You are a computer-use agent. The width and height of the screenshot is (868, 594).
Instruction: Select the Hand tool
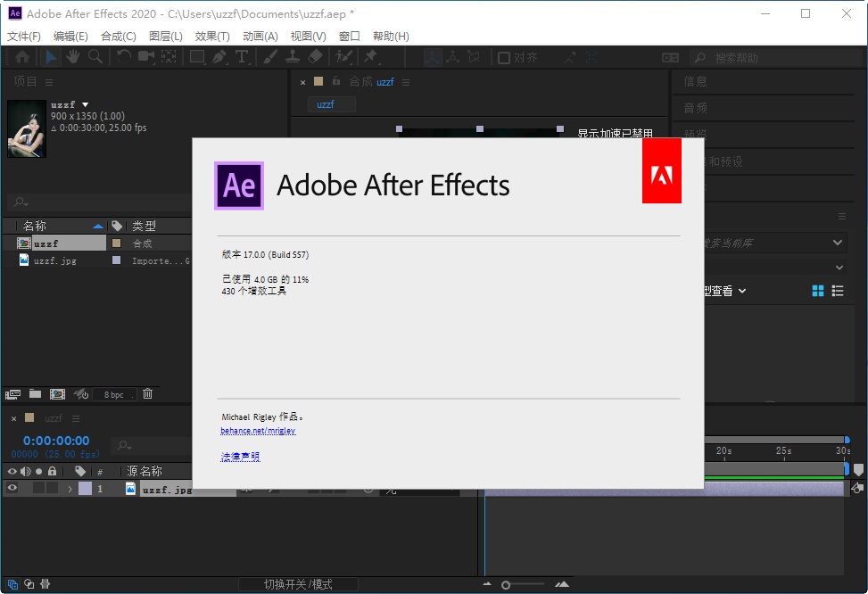(73, 57)
